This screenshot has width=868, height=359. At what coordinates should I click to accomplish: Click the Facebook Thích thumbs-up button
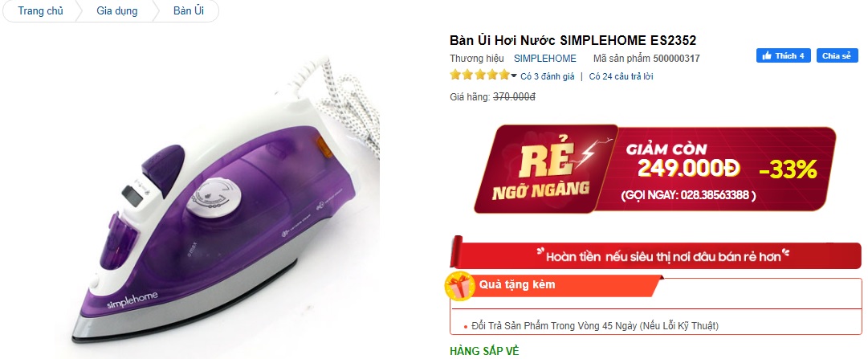[784, 56]
